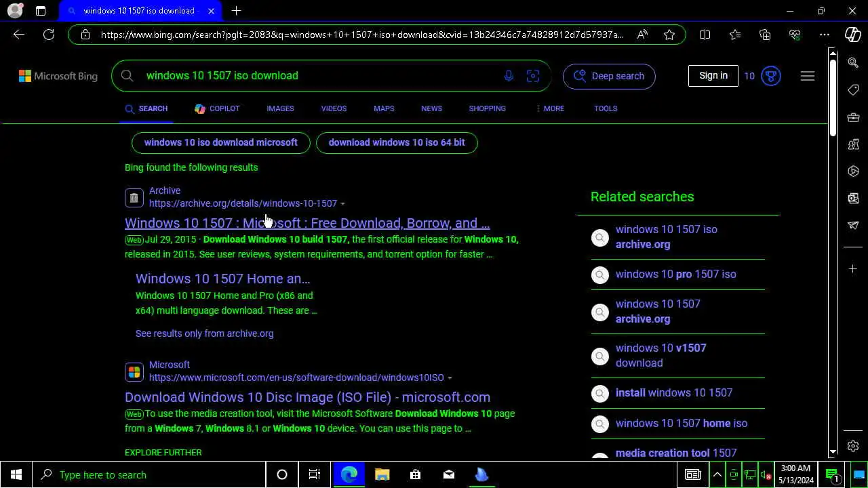Go back to the previous page
This screenshot has height=488, width=868.
[19, 35]
